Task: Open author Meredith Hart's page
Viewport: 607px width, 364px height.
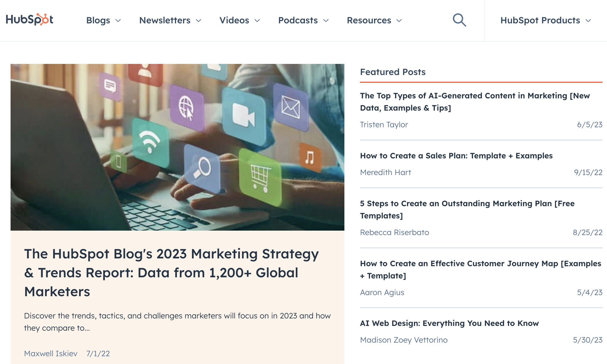Action: click(x=385, y=172)
